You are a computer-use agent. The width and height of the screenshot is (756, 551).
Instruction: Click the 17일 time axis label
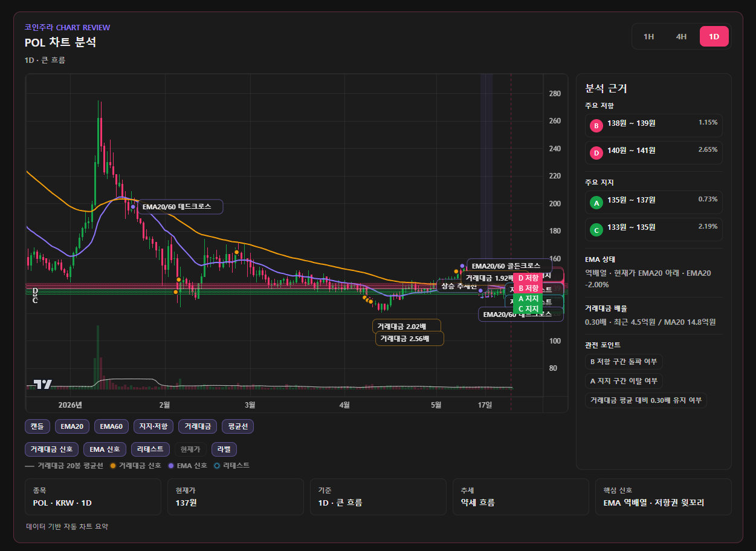click(x=485, y=405)
